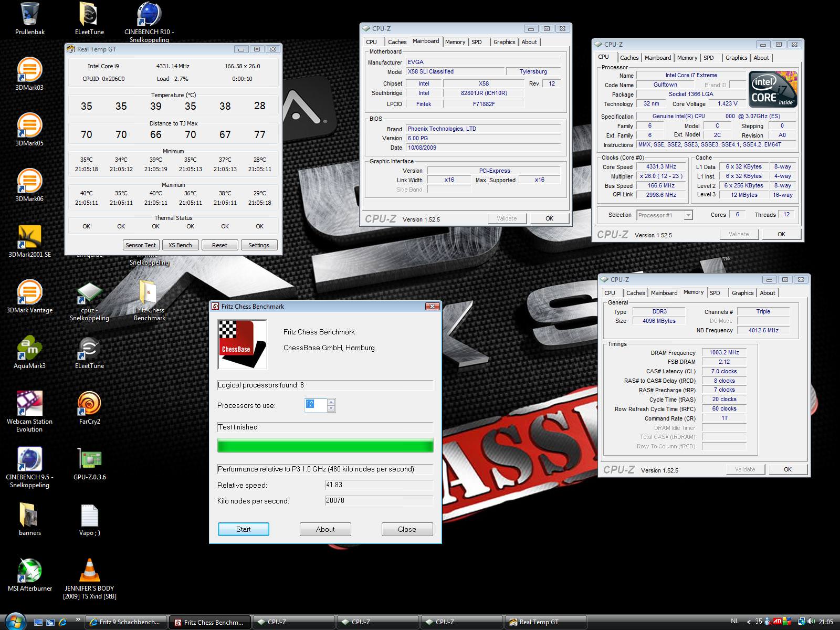This screenshot has width=840, height=630.
Task: Expand the quick launch overflow chevron
Action: click(x=78, y=619)
